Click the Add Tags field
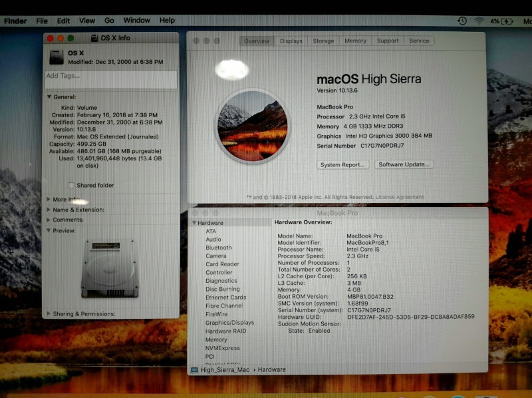This screenshot has width=532, height=398. pyautogui.click(x=111, y=79)
